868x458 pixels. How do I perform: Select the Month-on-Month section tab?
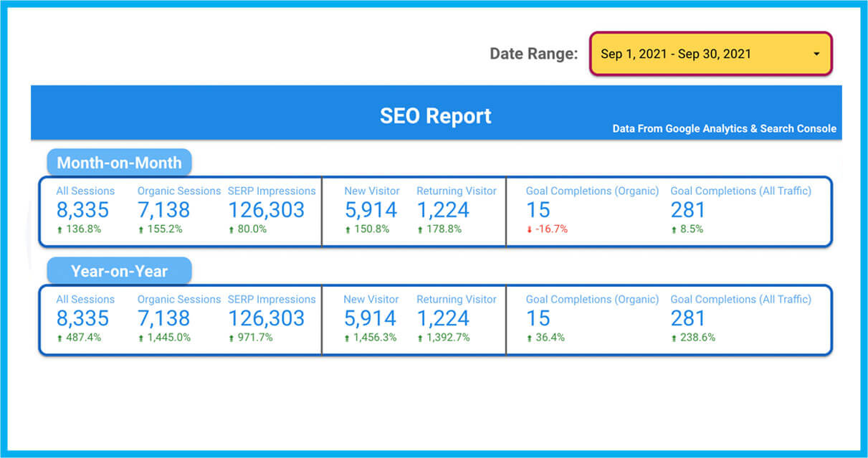[x=119, y=163]
